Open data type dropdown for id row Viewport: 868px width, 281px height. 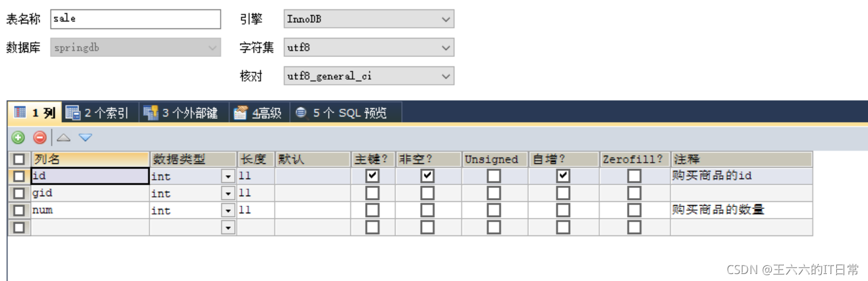tap(228, 176)
